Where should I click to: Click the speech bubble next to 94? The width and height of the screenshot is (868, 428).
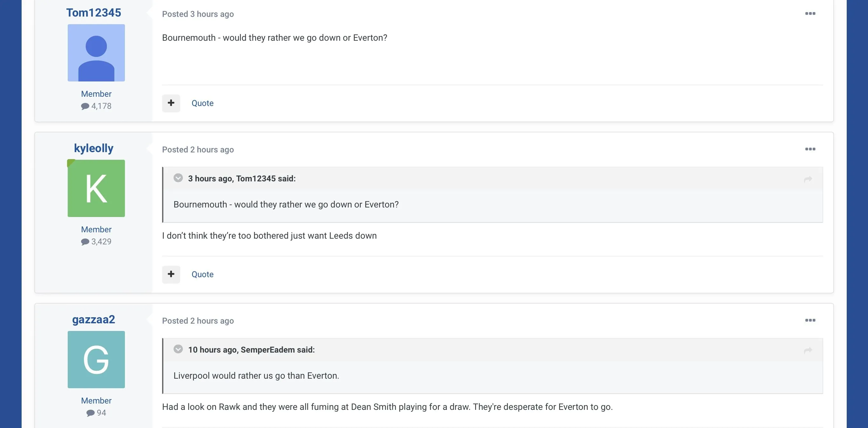click(x=90, y=413)
